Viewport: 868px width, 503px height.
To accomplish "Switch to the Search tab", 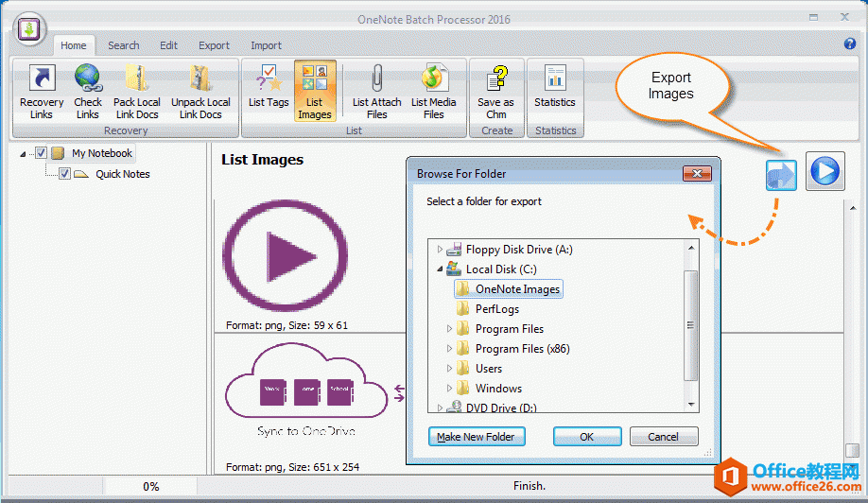I will (x=124, y=45).
